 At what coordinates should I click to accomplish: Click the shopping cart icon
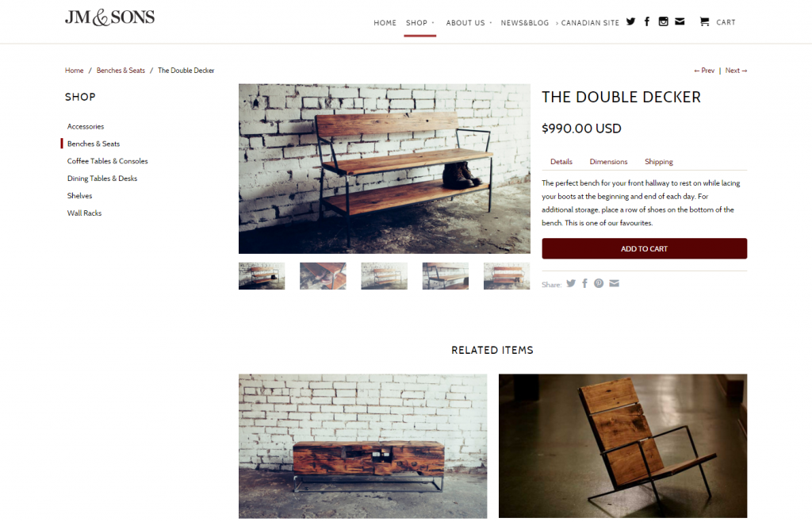[x=704, y=21]
